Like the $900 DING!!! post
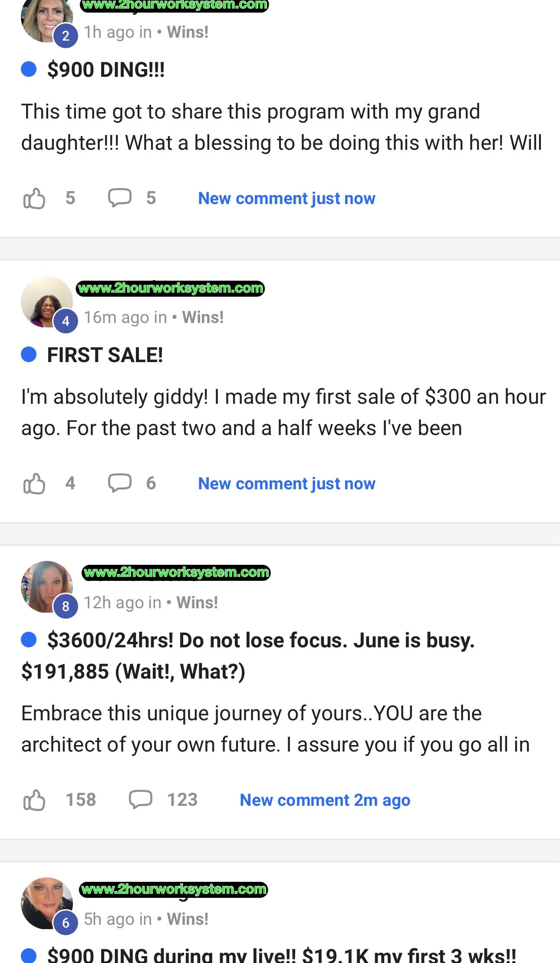 (x=34, y=198)
